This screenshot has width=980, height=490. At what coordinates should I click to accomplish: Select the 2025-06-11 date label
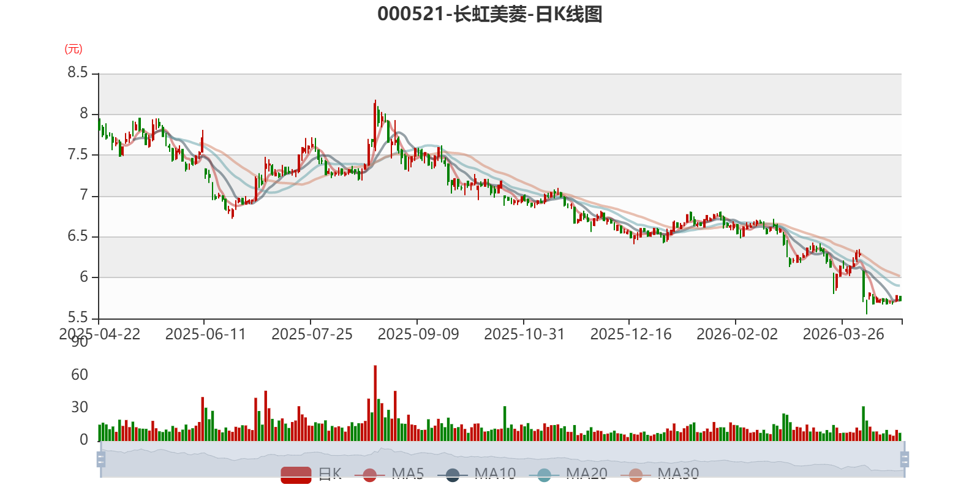(205, 334)
